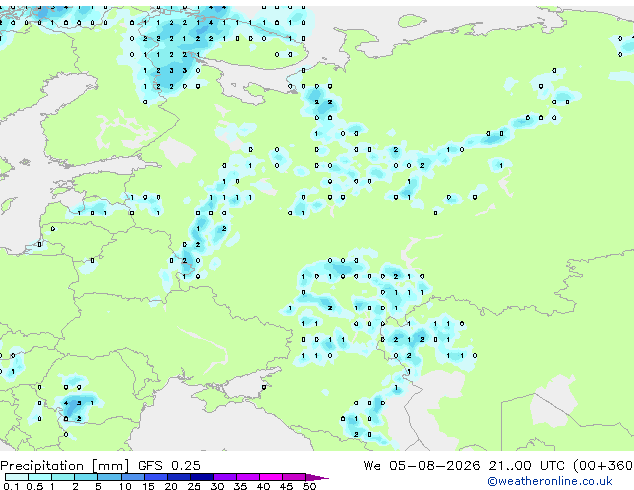Click the above-50 arrow tip of legend
Screen dimensions: 634x490
pos(317,478)
